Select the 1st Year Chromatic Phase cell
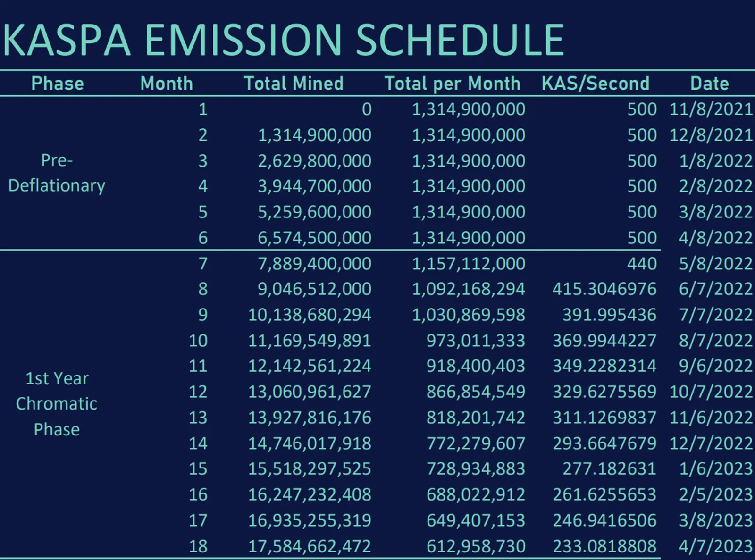Image resolution: width=755 pixels, height=560 pixels. pyautogui.click(x=57, y=404)
